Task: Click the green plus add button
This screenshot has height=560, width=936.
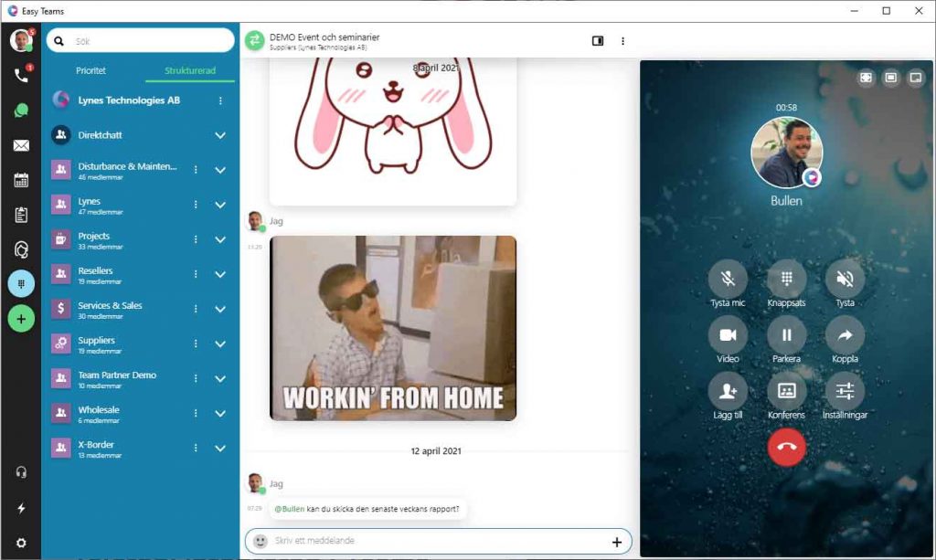Action: (x=21, y=319)
